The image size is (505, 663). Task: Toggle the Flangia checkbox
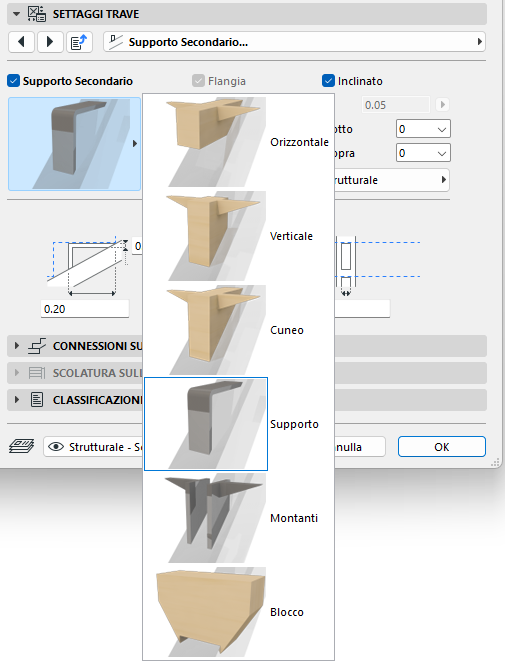coord(198,81)
